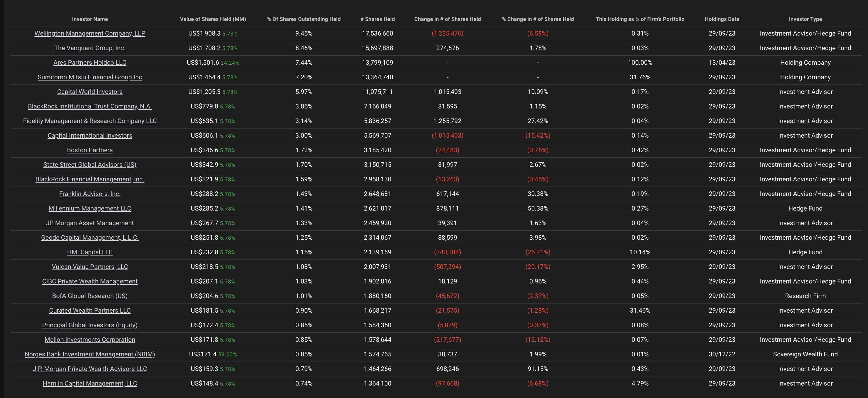Viewport: 868px width, 398px height.
Task: Select the 30/12/22 holdings date
Action: [722, 354]
